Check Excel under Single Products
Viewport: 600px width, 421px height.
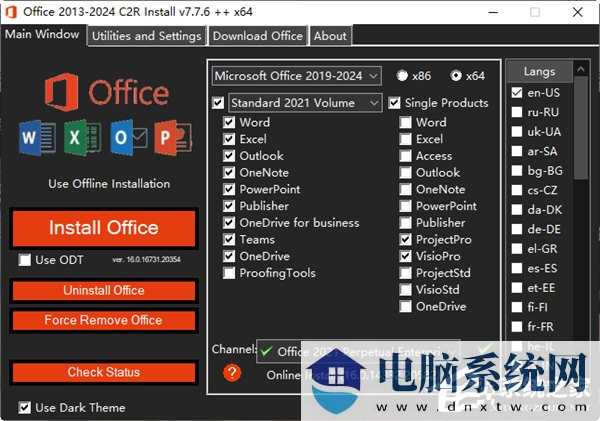(x=406, y=139)
